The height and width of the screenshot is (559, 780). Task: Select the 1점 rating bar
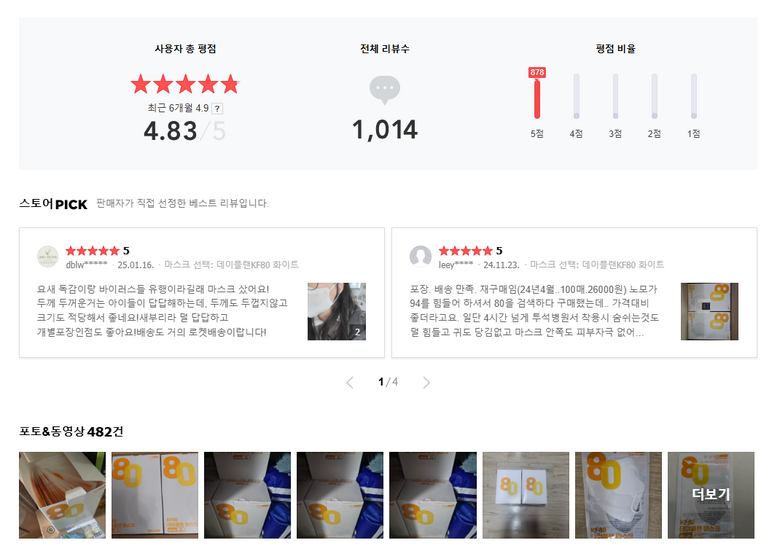693,96
